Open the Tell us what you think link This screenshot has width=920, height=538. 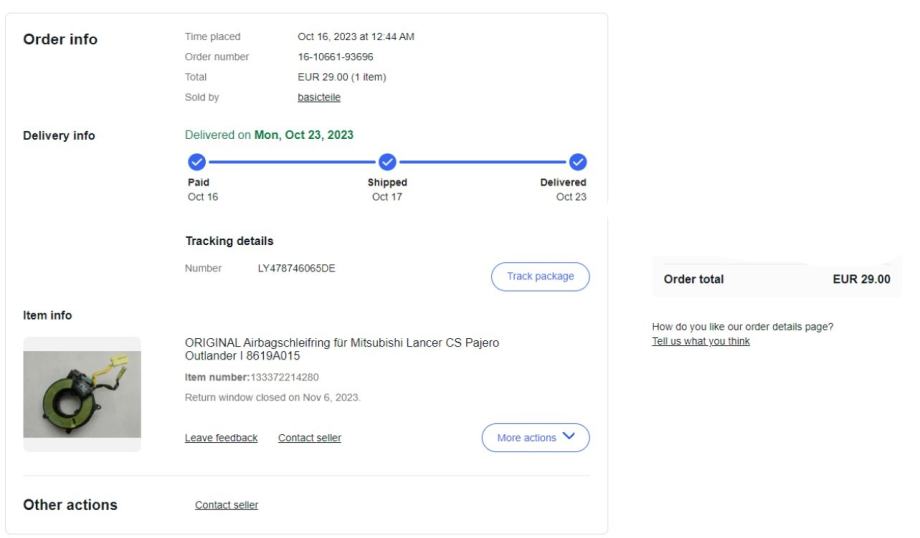pos(700,341)
